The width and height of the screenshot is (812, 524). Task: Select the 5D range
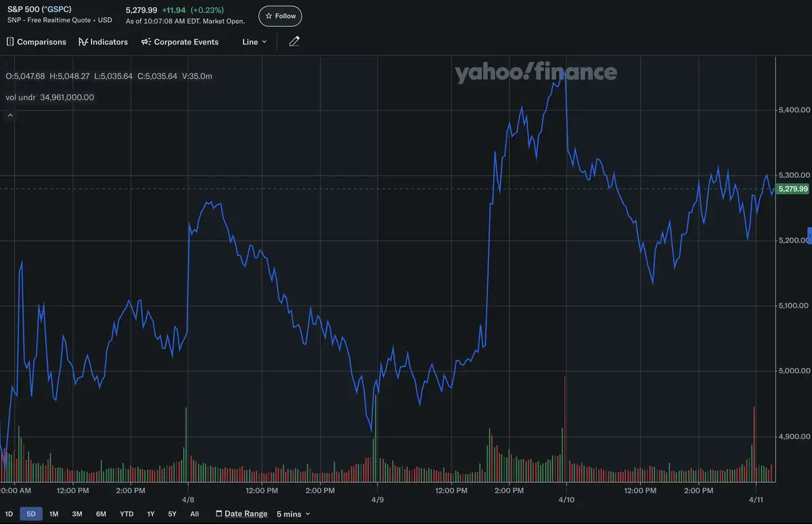tap(31, 514)
